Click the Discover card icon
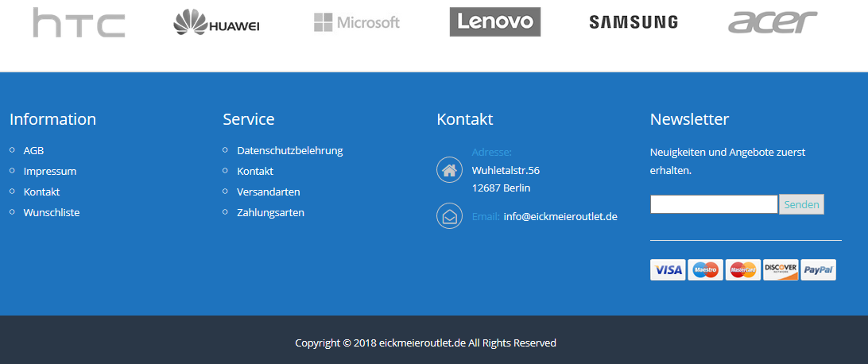 pyautogui.click(x=781, y=270)
